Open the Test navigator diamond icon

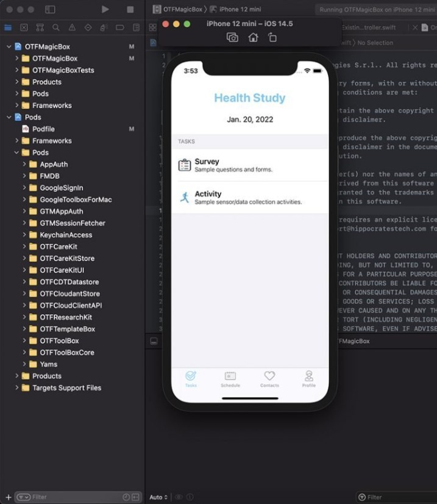pyautogui.click(x=88, y=27)
